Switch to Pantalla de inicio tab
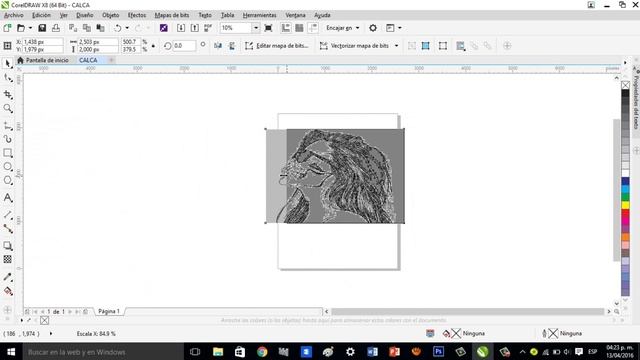 pyautogui.click(x=43, y=60)
